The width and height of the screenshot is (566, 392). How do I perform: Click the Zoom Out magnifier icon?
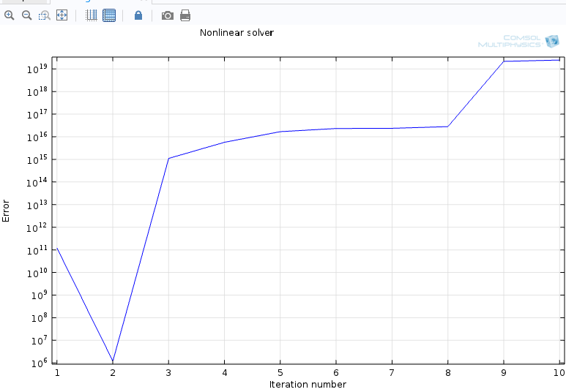(x=26, y=15)
